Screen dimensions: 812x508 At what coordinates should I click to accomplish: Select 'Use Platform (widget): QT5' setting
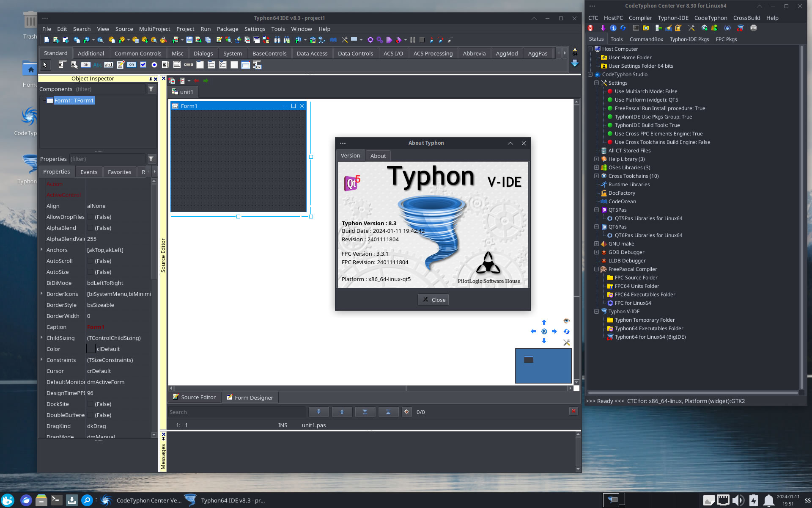click(646, 100)
